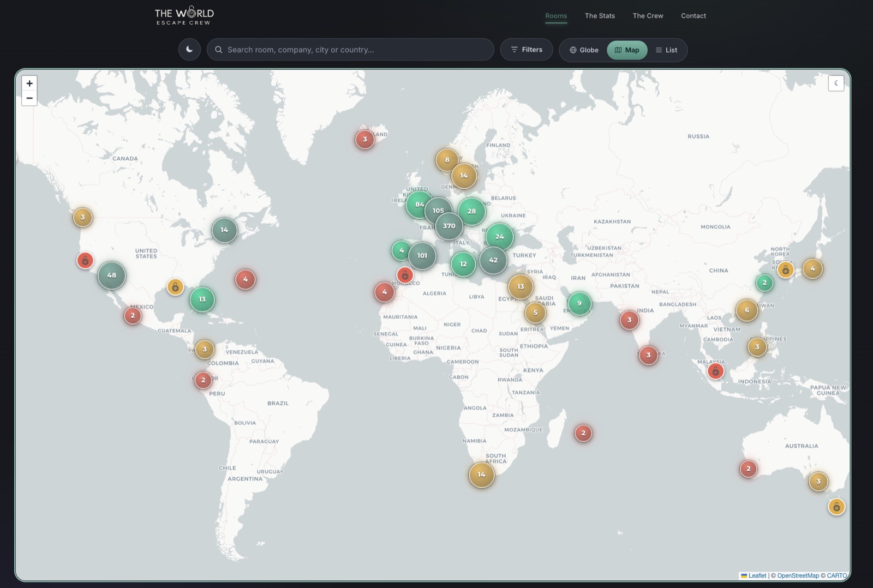
Task: Open the CARTO attribution link
Action: pyautogui.click(x=837, y=575)
